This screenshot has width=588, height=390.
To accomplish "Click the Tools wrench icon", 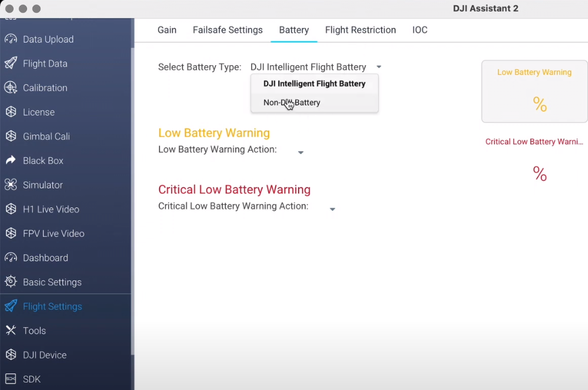I will [11, 330].
